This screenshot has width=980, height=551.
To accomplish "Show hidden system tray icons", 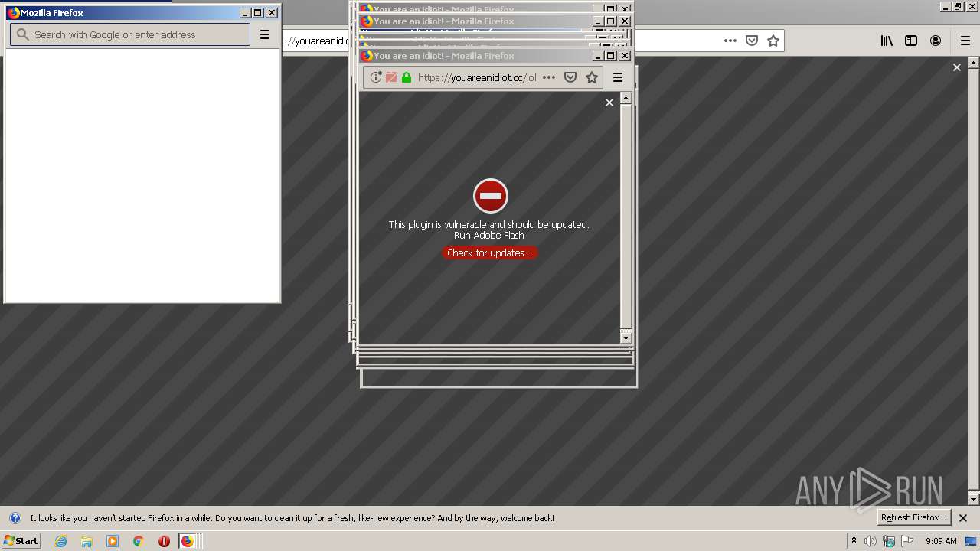I will point(854,540).
